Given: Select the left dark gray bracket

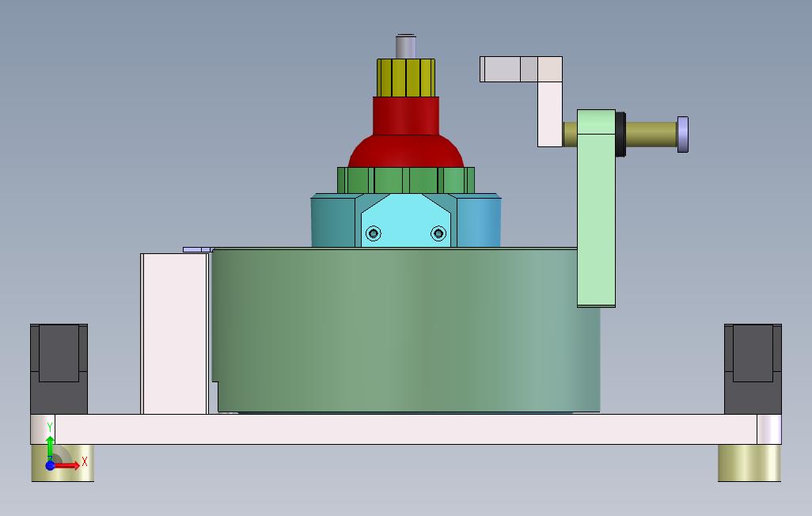Looking at the screenshot, I should tap(59, 369).
